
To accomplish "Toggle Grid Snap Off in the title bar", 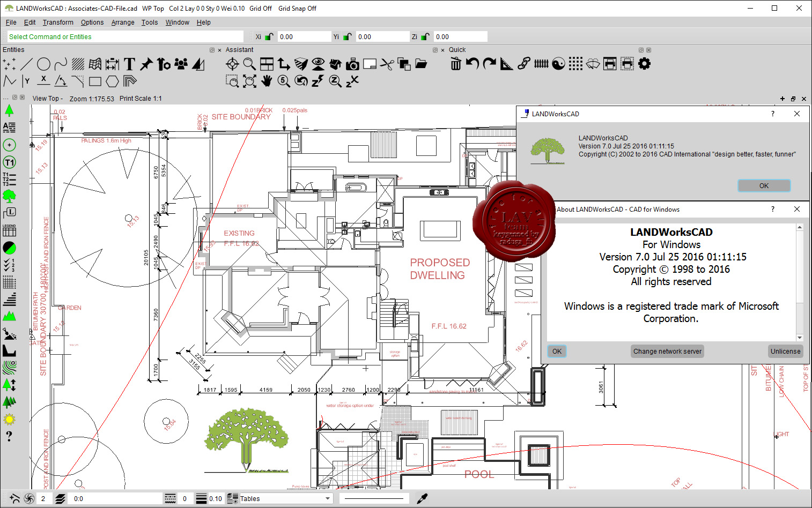I will click(x=297, y=9).
